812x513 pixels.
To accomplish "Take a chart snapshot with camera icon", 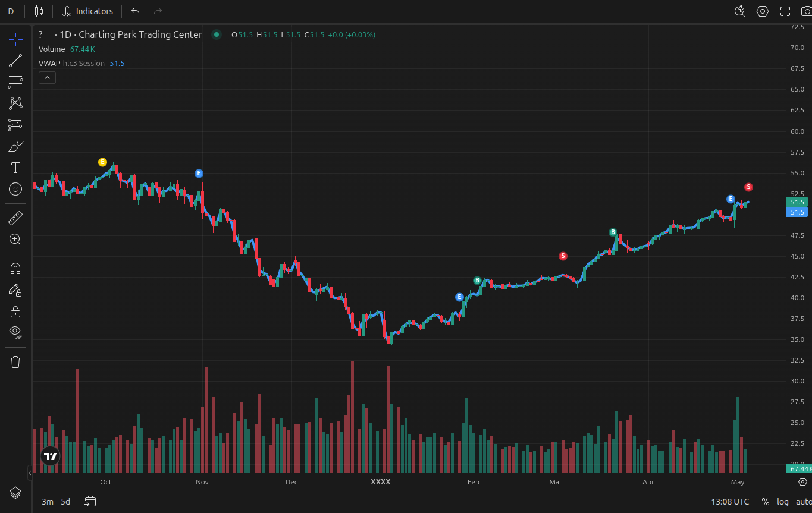I will pos(806,11).
